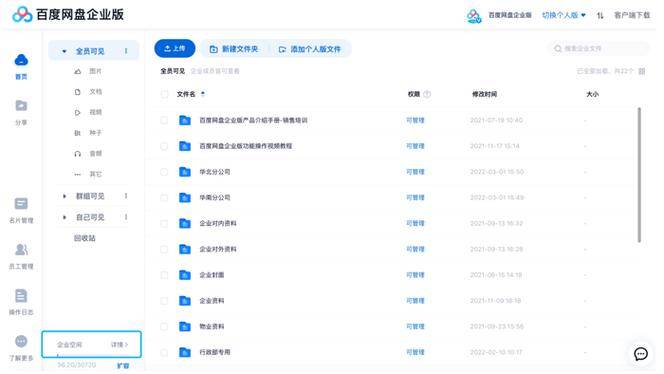Check the box for 百度网盘企业版产品介绍手册-销售培训
Viewport: 664px width, 374px height.
point(164,120)
